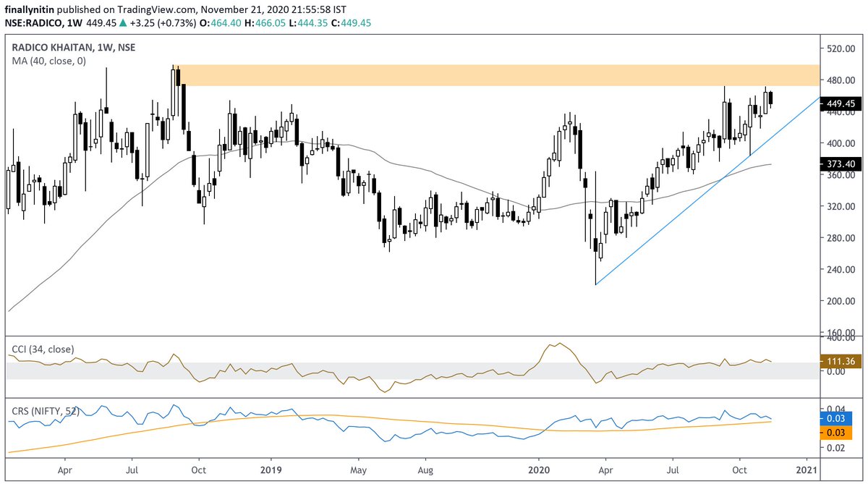The width and height of the screenshot is (868, 484).
Task: Select the 2020 label on the time axis
Action: (540, 470)
